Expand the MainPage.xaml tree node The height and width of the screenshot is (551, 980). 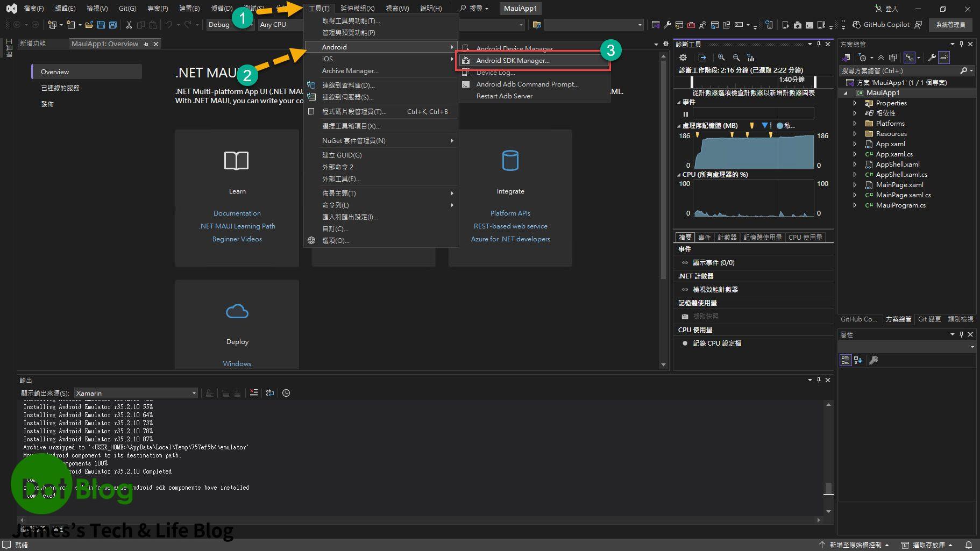[855, 185]
